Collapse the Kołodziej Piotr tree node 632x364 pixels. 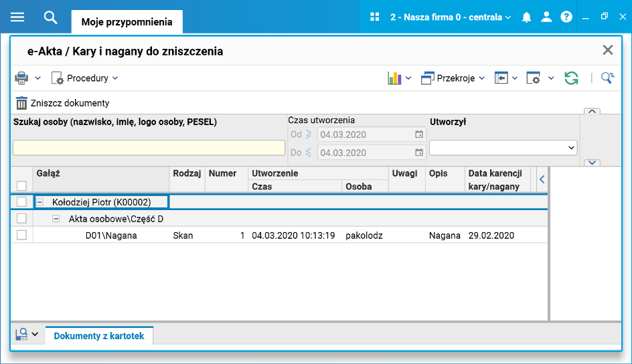pos(40,202)
